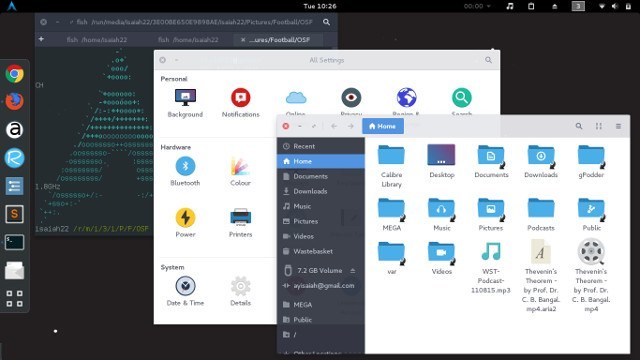Add new terminal tab

[41, 39]
